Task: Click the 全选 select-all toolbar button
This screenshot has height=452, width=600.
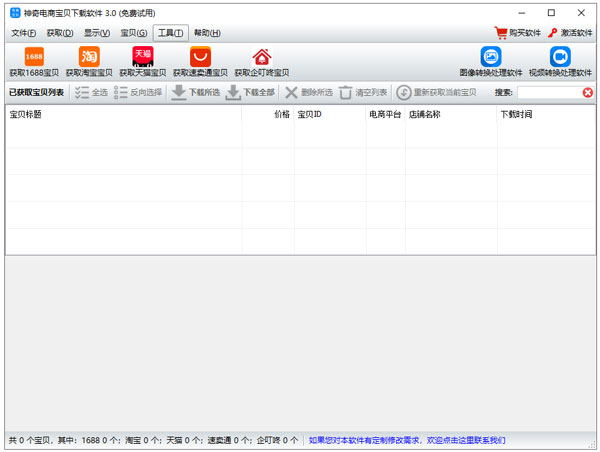Action: coord(91,93)
